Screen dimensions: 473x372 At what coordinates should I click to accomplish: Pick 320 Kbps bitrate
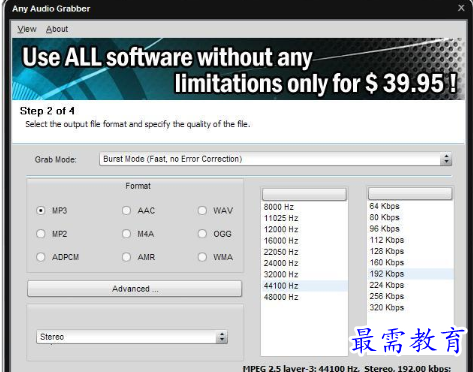[x=410, y=308]
